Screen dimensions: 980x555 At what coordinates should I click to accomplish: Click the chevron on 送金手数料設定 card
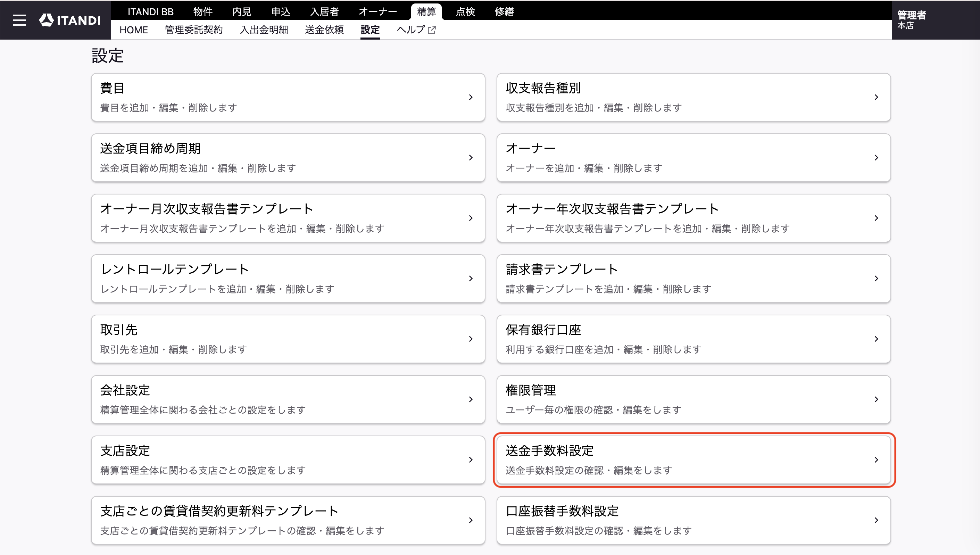pos(876,460)
